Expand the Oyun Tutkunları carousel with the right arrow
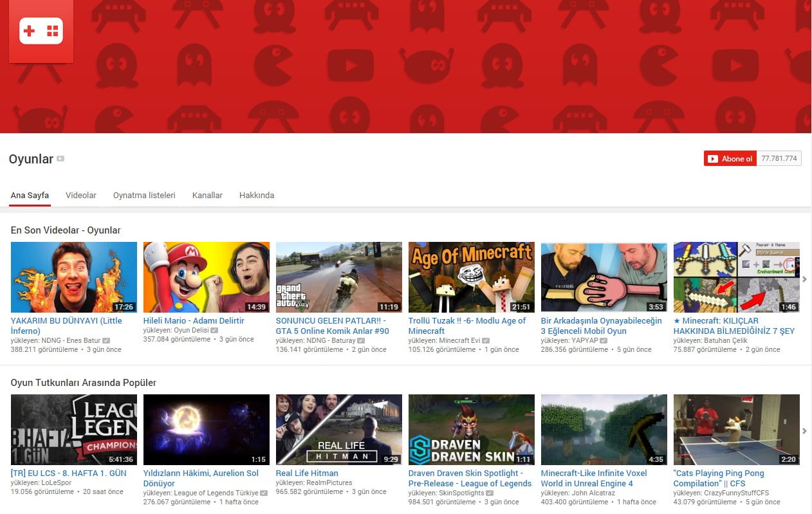812x514 pixels. pyautogui.click(x=804, y=431)
